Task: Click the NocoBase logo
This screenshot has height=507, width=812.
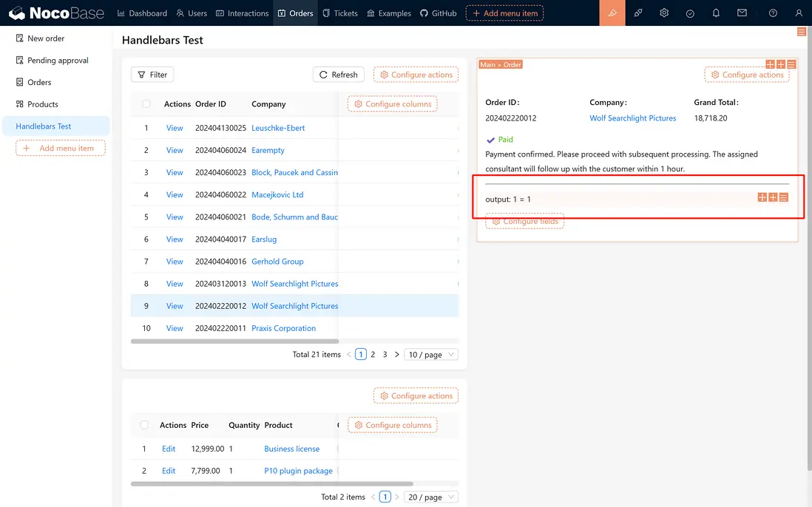Action: 56,13
